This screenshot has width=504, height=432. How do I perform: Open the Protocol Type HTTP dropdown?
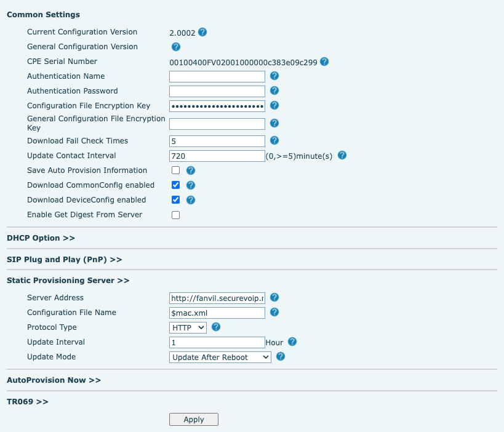tap(188, 327)
